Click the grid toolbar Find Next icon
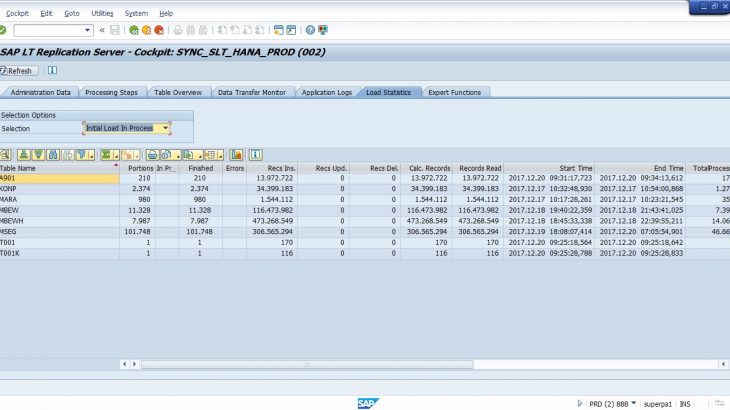 click(x=68, y=155)
